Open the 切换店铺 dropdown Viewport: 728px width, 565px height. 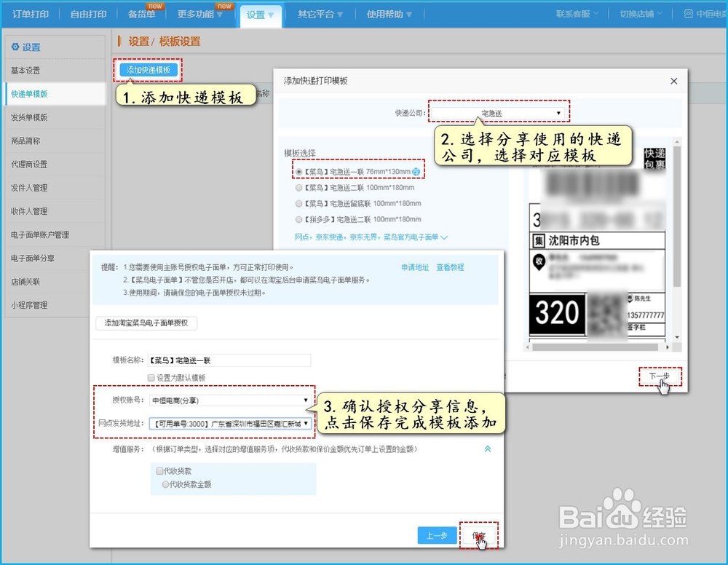tap(641, 14)
